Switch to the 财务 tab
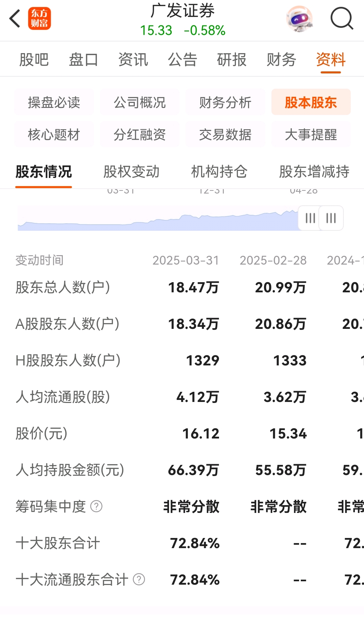Image resolution: width=364 pixels, height=630 pixels. (281, 60)
